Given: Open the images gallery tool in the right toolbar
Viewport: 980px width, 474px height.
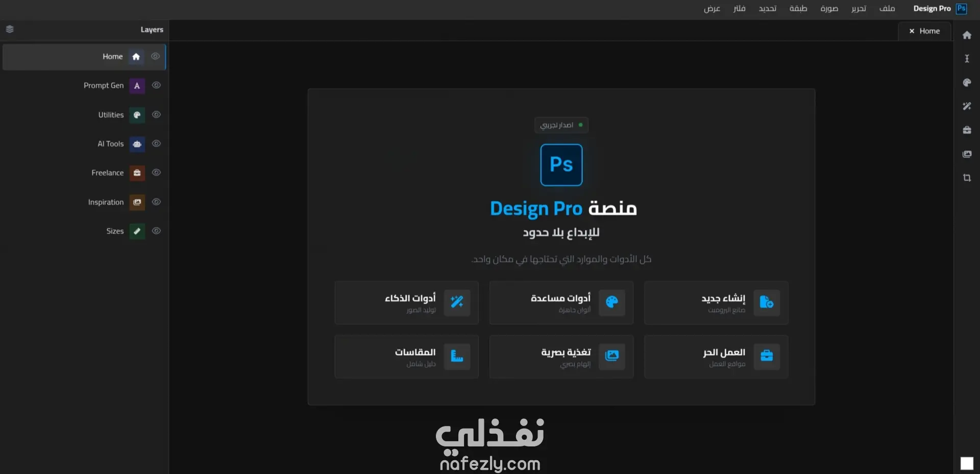Looking at the screenshot, I should [x=967, y=154].
